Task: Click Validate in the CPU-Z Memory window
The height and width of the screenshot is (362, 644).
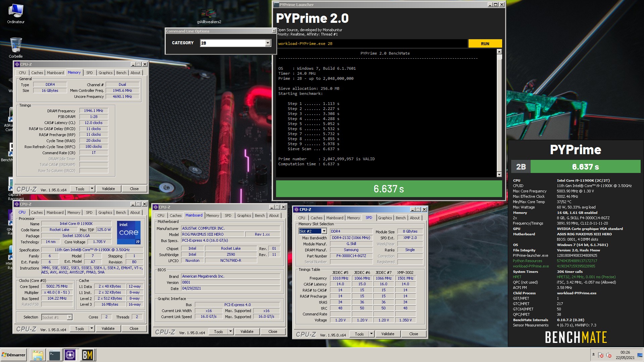Action: coord(108,189)
